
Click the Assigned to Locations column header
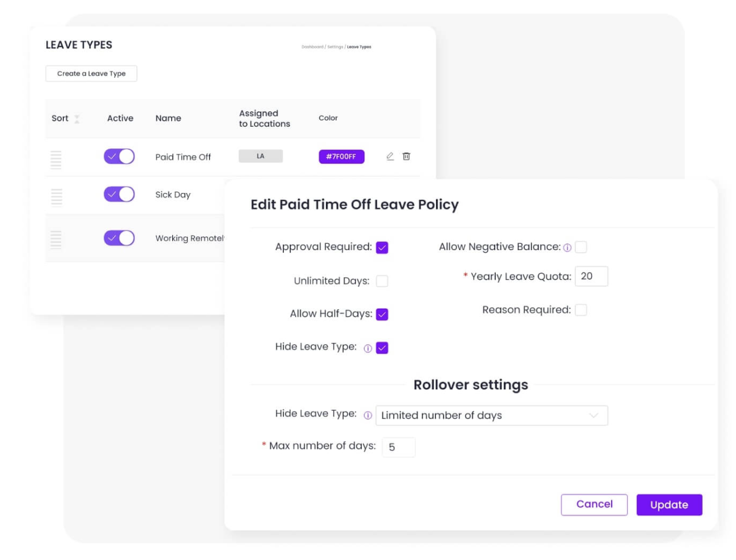coord(264,119)
